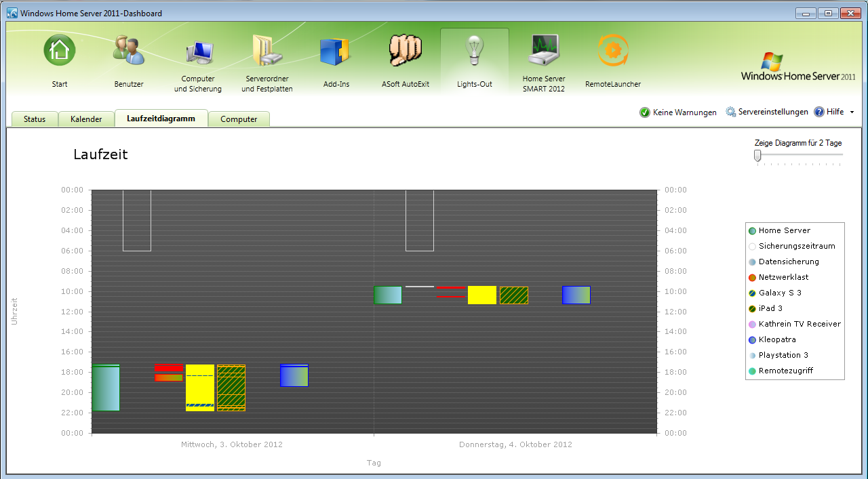Toggle Home Server legend entry
Screen dimensions: 868x479
pos(784,231)
